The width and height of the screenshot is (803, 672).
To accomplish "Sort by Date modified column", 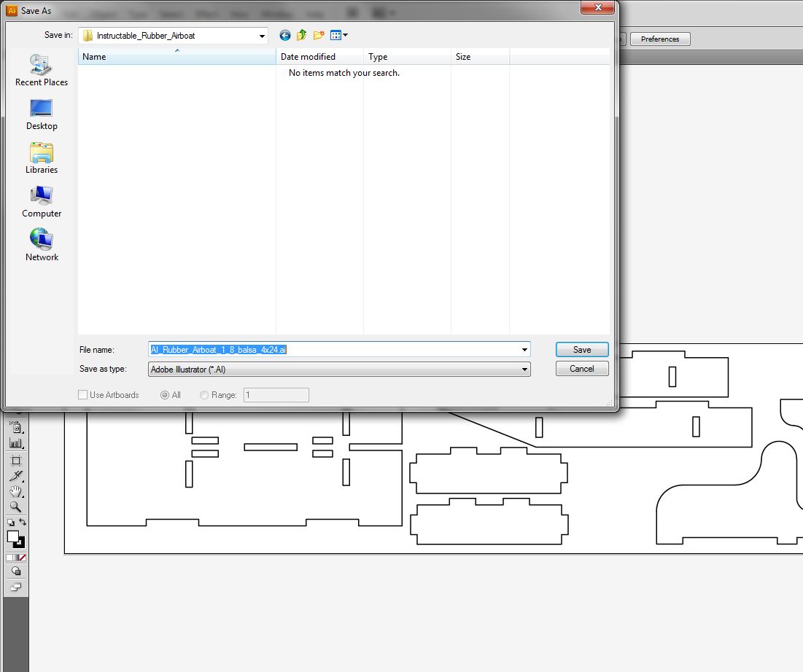I will pos(319,56).
